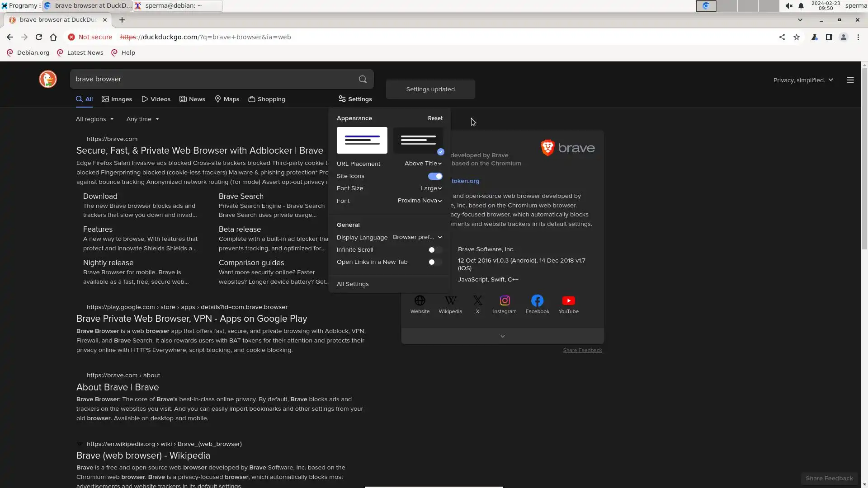Reset the appearance settings

coord(435,118)
